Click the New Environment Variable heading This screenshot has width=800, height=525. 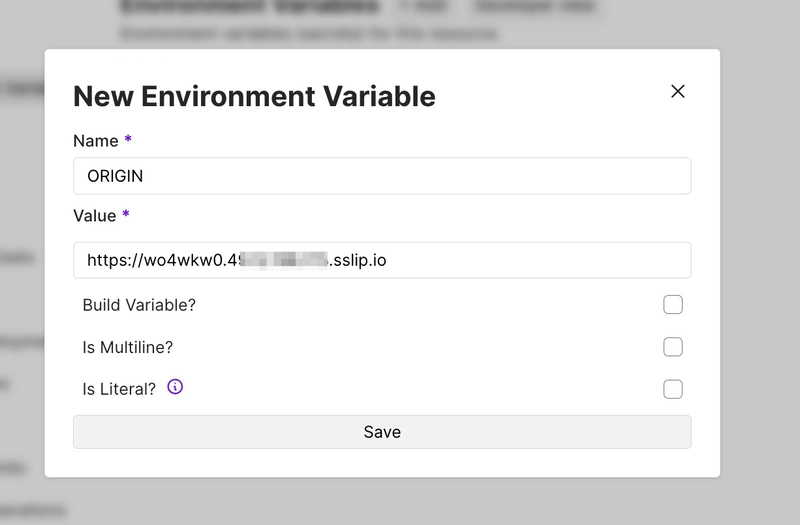click(254, 96)
